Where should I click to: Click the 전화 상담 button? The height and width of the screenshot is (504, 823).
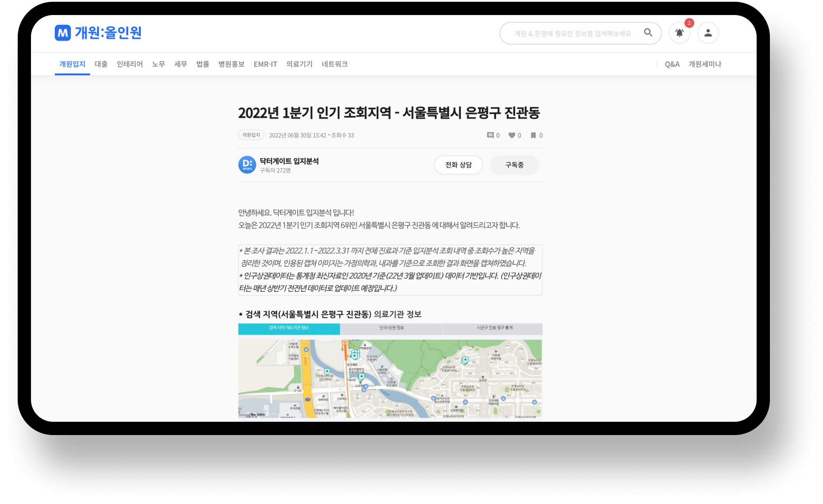tap(458, 165)
